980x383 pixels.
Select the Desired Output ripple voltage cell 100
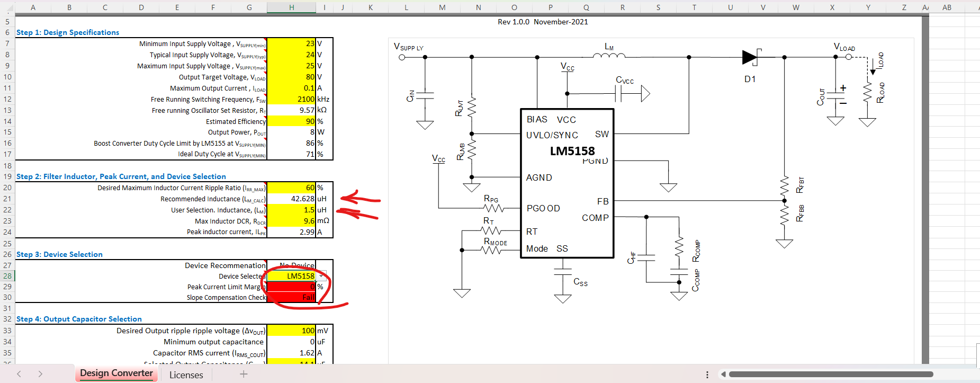pos(291,331)
